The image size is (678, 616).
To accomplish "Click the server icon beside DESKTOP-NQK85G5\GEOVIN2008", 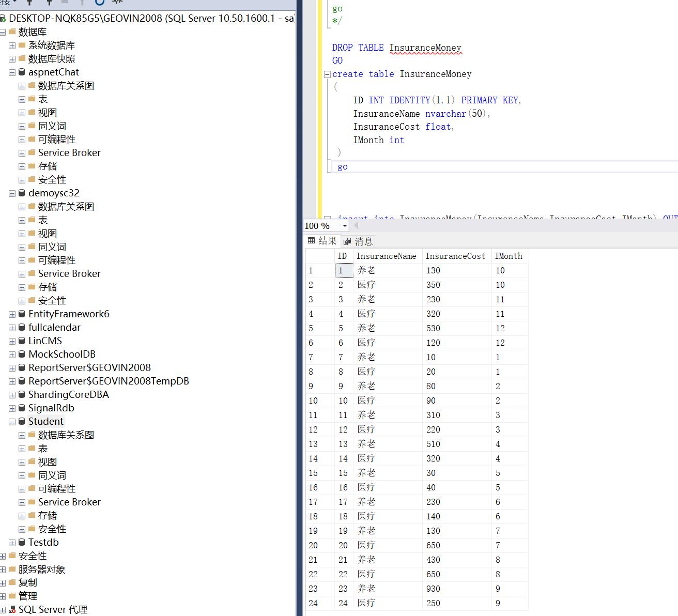I will click(x=4, y=18).
